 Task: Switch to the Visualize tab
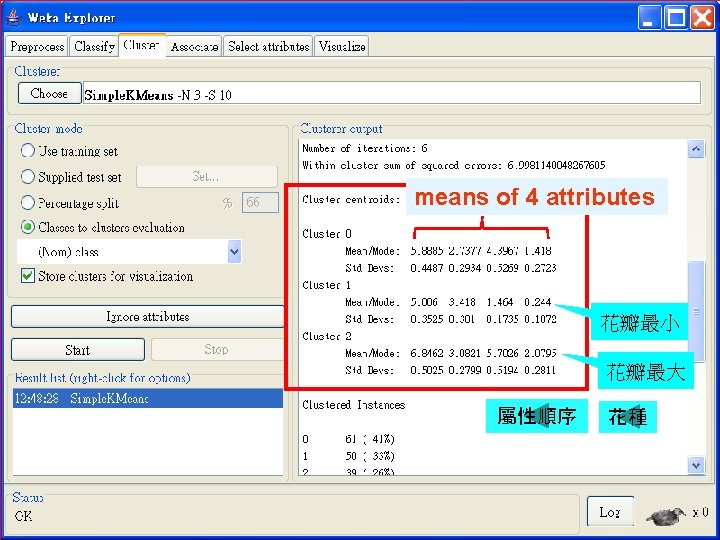coord(342,46)
